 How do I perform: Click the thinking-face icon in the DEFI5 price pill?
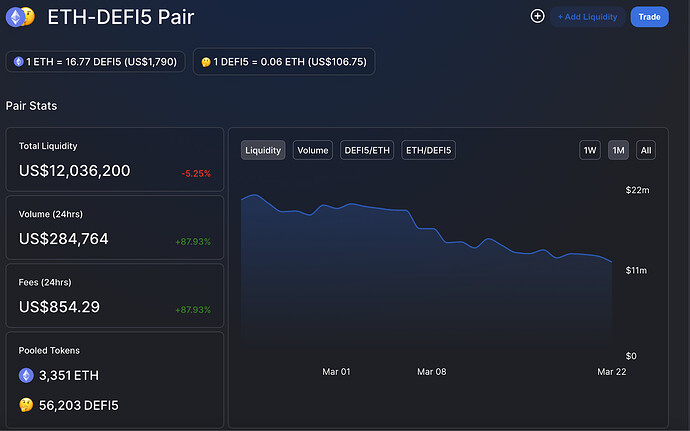point(206,62)
